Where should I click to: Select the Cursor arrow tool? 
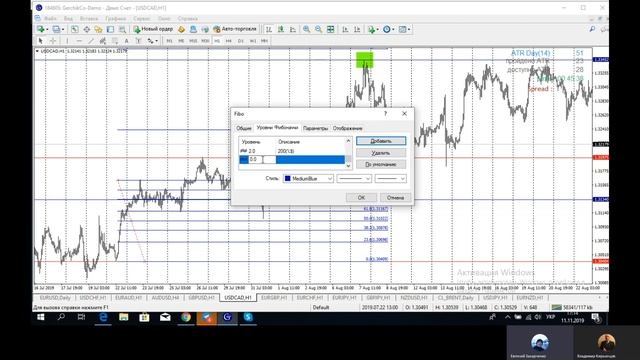click(x=40, y=41)
